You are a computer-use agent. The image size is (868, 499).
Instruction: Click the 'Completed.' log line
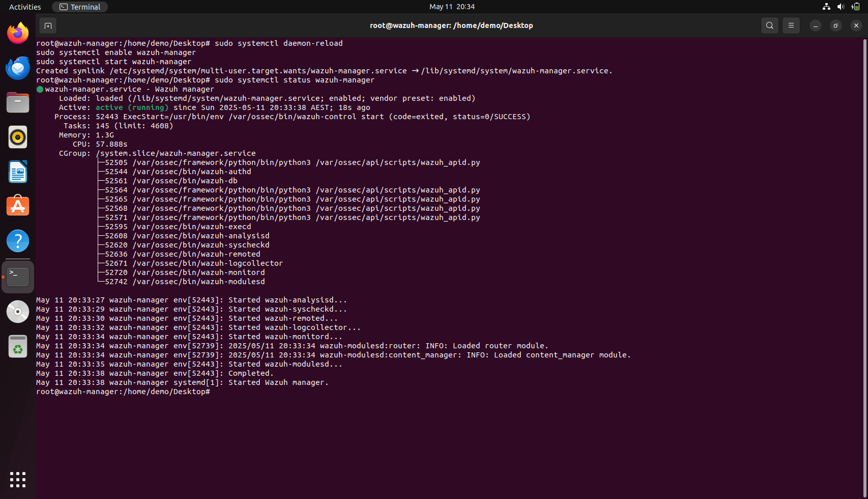point(155,373)
